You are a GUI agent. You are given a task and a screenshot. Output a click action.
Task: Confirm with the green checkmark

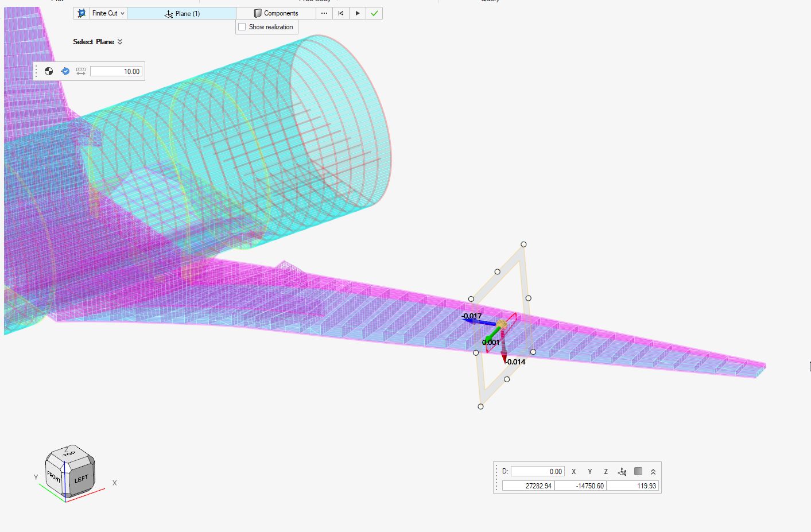coord(374,13)
